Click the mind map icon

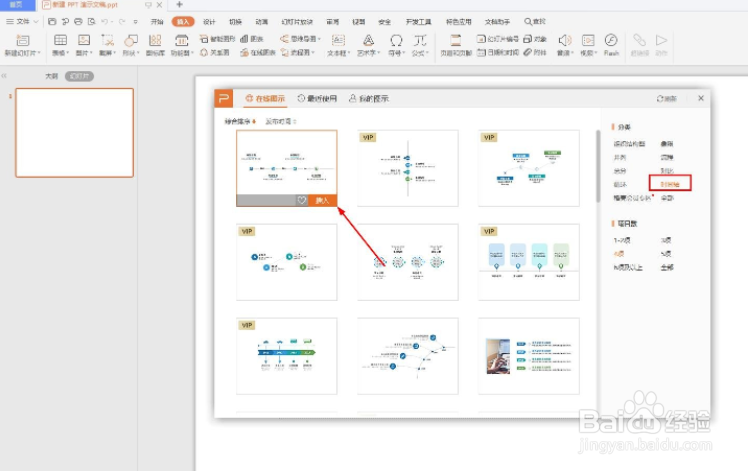tap(284, 39)
